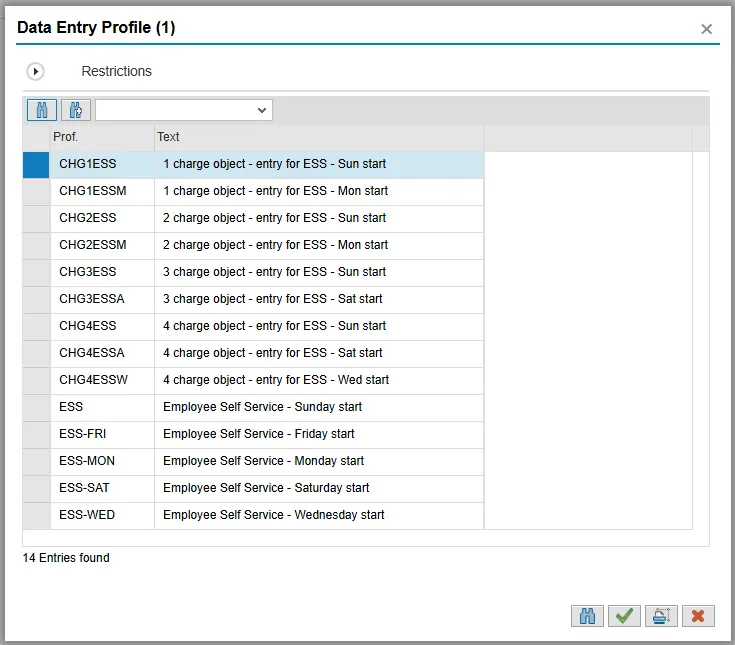Screen dimensions: 735x645
Task: Select 'Employee Self Service - Monday start' text
Action: pyautogui.click(x=263, y=461)
